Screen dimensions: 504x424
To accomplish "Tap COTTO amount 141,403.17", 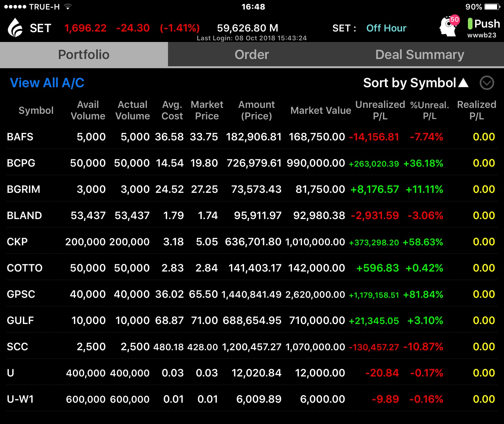I will point(255,268).
